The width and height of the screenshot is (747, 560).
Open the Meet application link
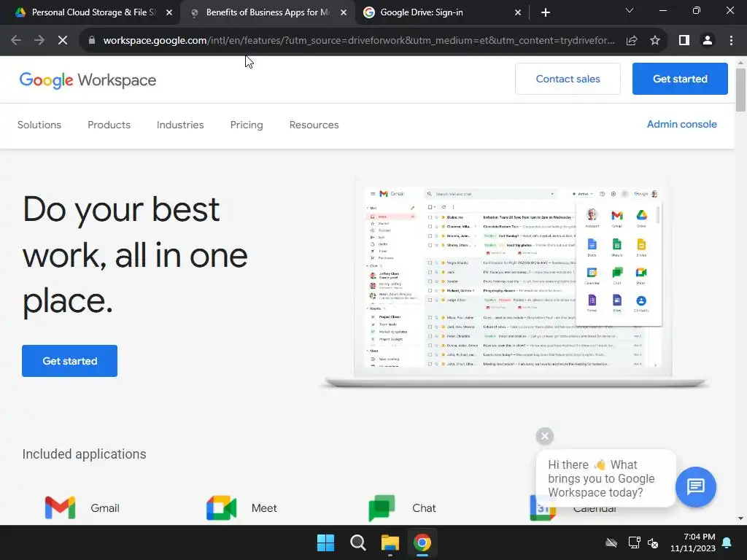tap(264, 508)
